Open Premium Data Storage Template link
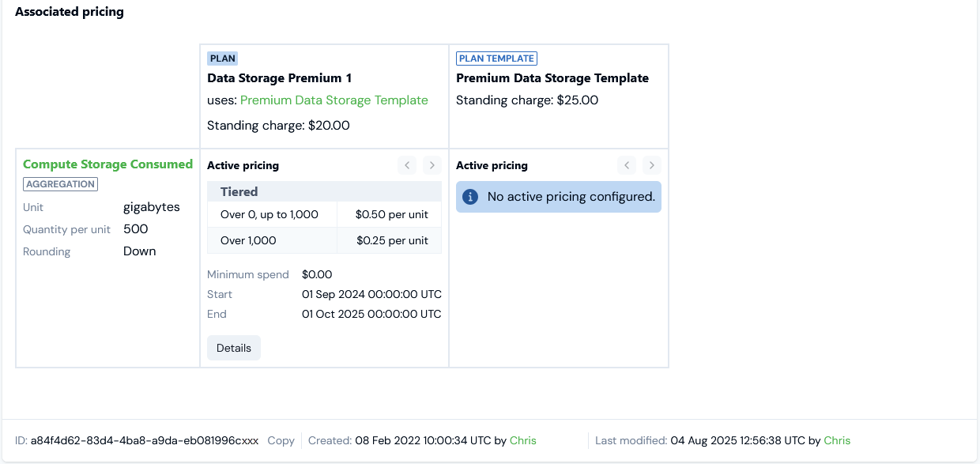This screenshot has width=980, height=464. pyautogui.click(x=334, y=100)
